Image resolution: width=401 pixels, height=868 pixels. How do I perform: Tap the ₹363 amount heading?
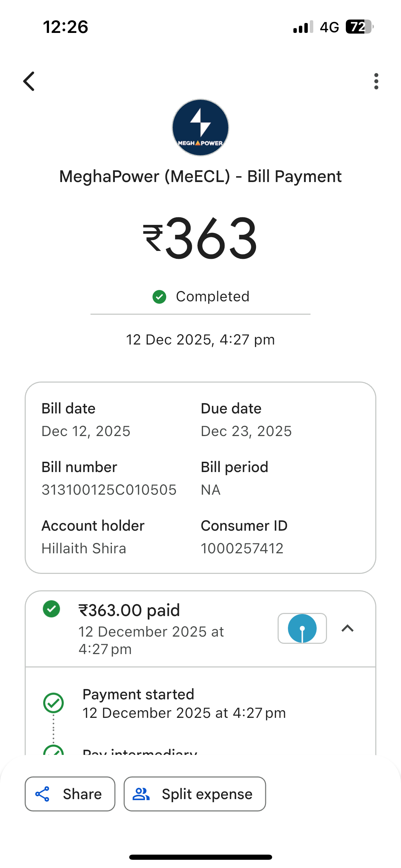pos(200,239)
